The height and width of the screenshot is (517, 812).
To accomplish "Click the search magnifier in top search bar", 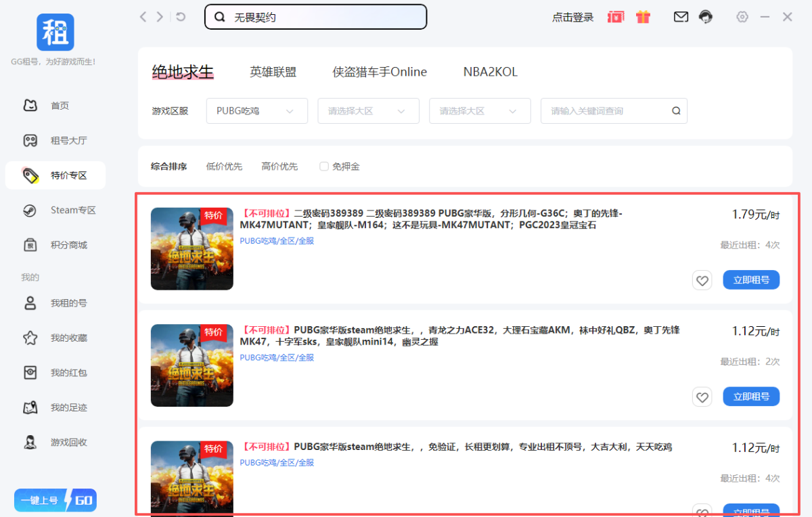I will pyautogui.click(x=219, y=18).
